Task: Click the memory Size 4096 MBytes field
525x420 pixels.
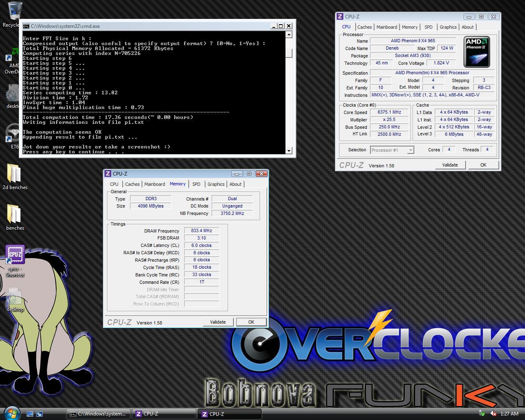Action: point(151,206)
